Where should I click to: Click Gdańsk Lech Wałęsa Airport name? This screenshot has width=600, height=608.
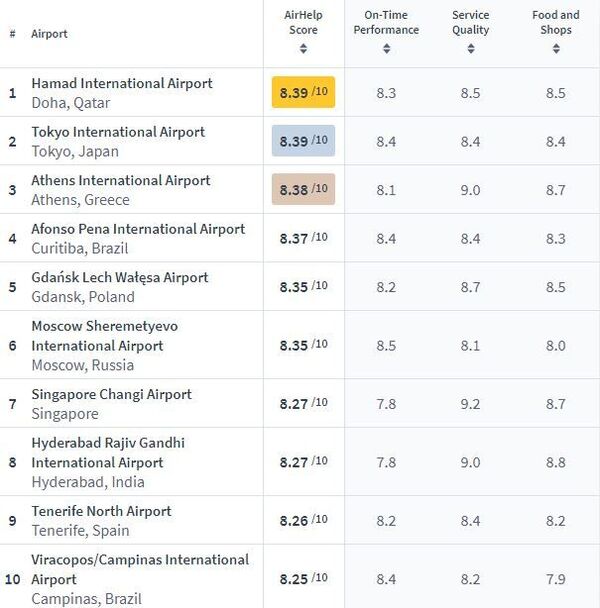point(120,277)
